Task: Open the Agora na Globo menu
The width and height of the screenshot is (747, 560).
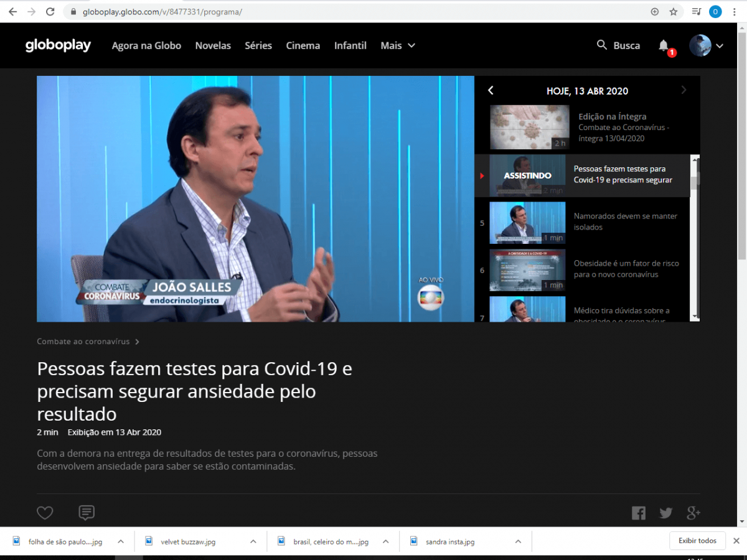Action: (146, 45)
